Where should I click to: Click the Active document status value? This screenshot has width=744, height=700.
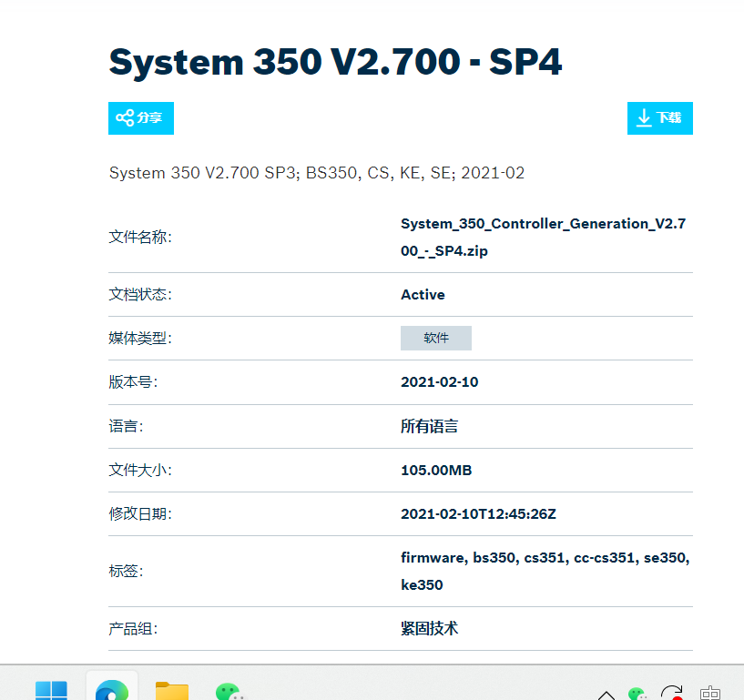point(423,295)
